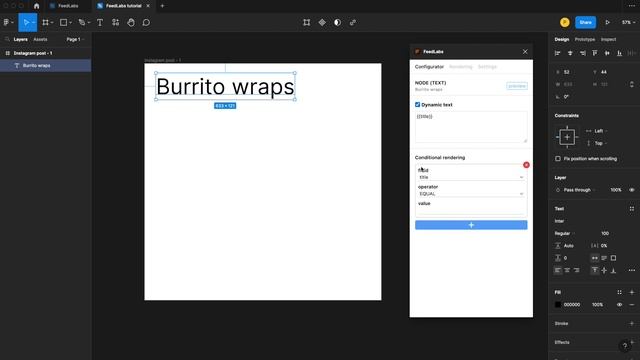640x360 pixels.
Task: Switch to the Assets tab
Action: (40, 39)
